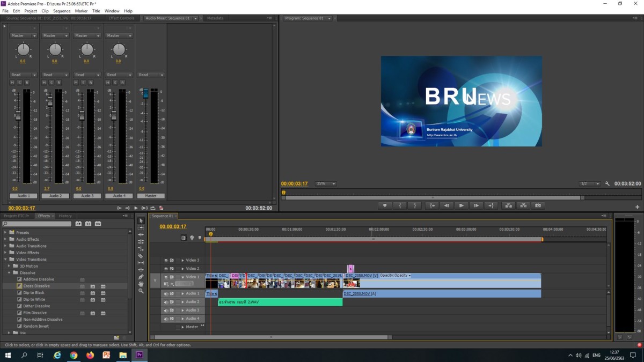Select the Slip tool
The height and width of the screenshot is (362, 644).
point(141,262)
